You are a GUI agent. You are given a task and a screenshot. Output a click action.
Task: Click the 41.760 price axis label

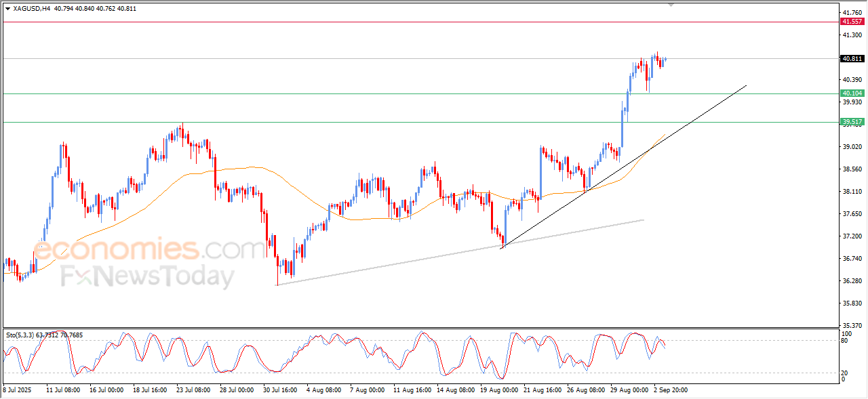pos(852,13)
